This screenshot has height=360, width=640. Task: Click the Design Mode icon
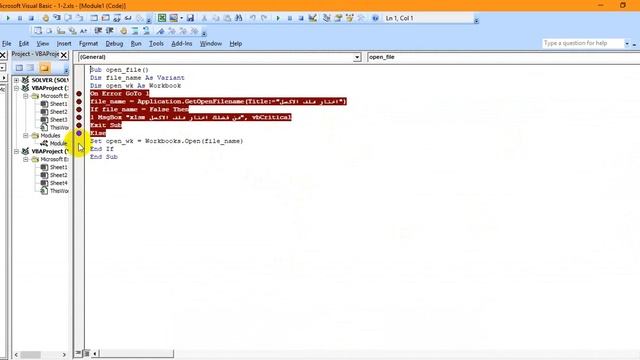pyautogui.click(x=313, y=18)
